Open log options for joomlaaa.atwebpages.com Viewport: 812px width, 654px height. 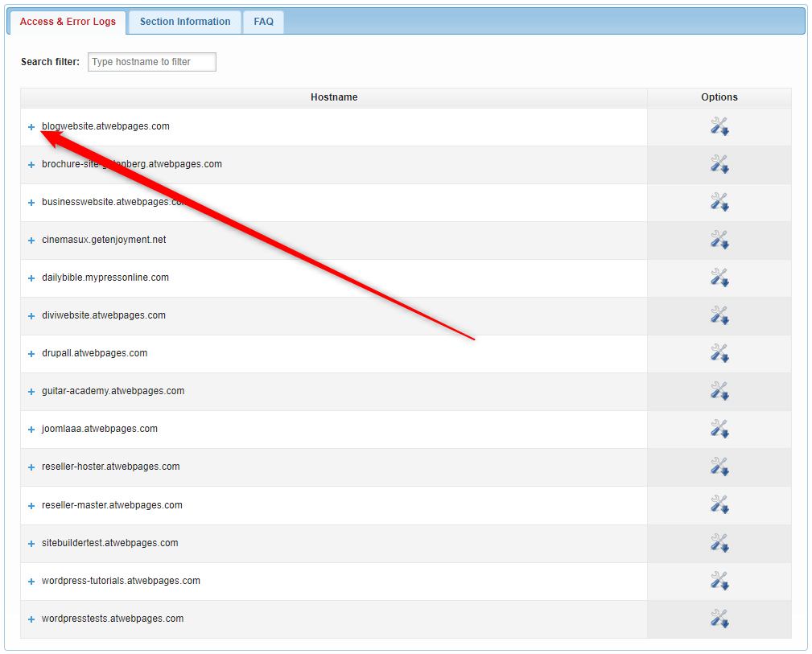click(719, 428)
